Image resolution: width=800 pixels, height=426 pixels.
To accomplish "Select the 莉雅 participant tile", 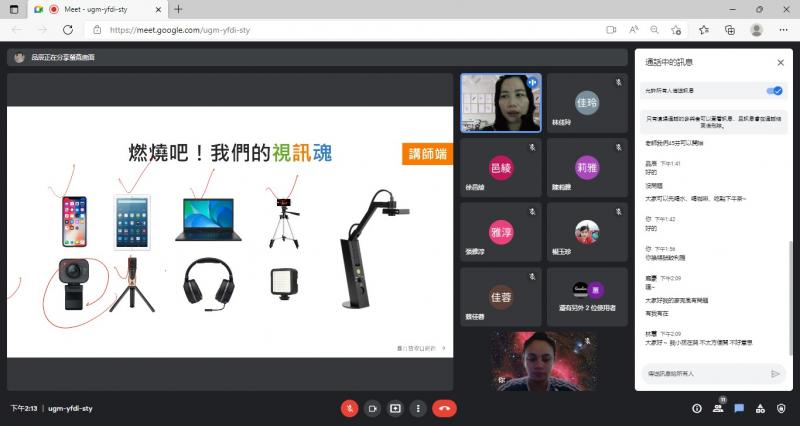I will coord(587,167).
